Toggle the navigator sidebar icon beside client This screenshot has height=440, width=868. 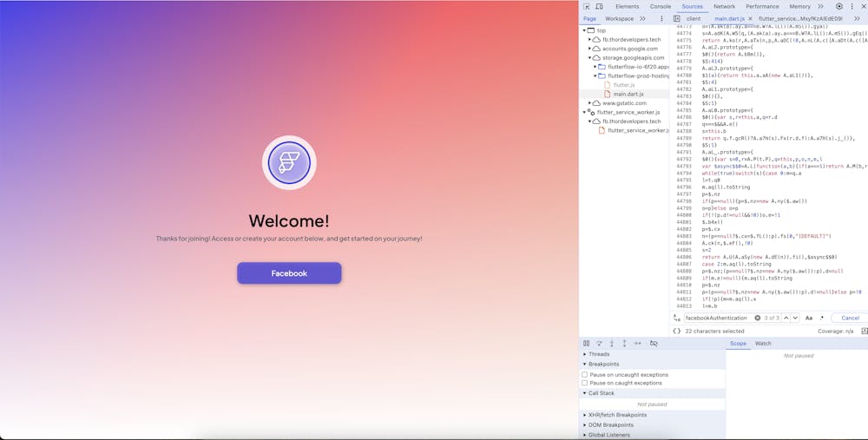[x=677, y=19]
